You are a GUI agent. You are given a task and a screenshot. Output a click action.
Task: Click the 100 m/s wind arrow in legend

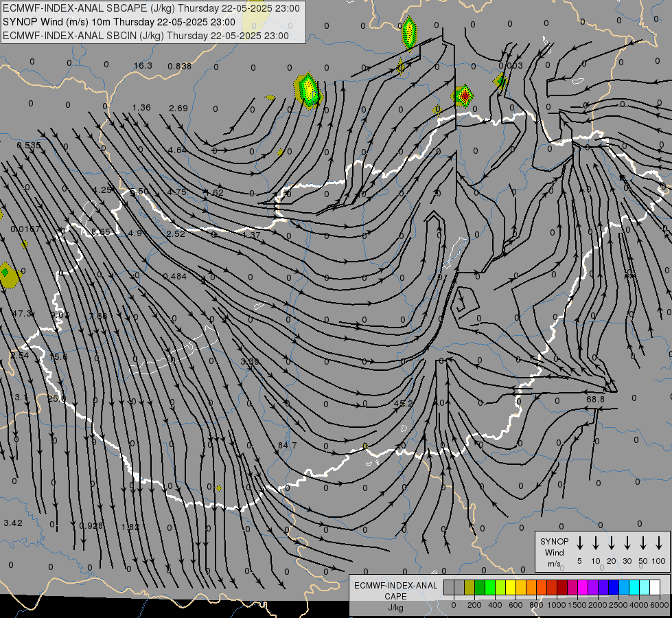[659, 543]
